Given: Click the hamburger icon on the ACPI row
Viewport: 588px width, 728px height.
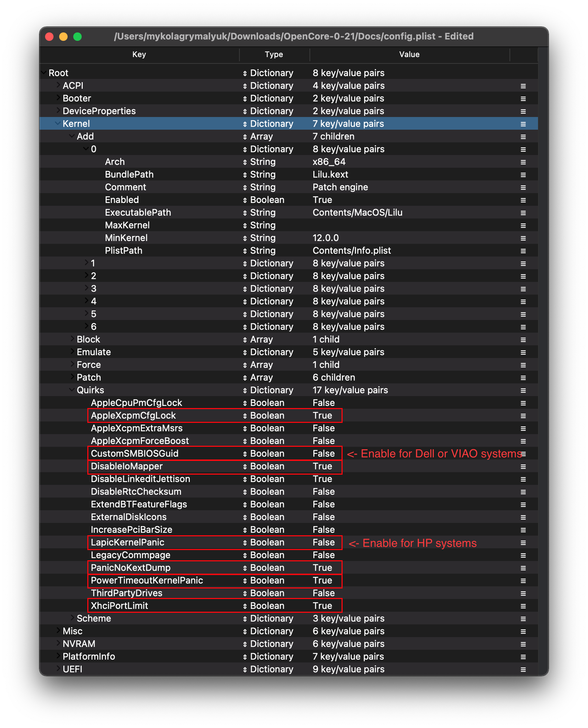Looking at the screenshot, I should [523, 85].
